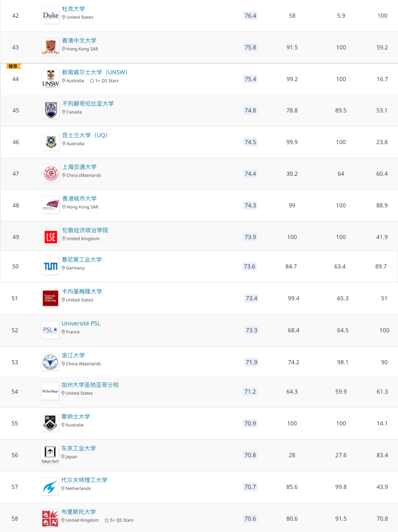
Task: Click the UC San Diego logo
Action: click(50, 391)
